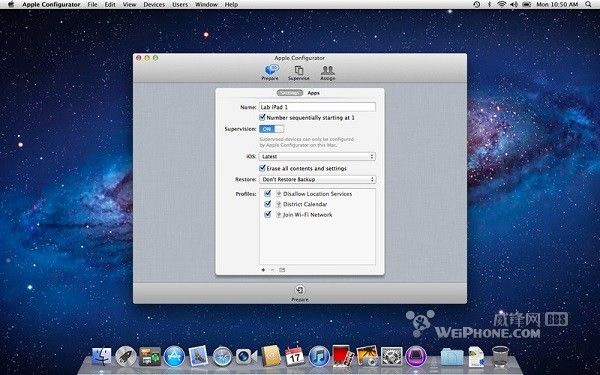
Task: Open the Trash in the Dock
Action: (500, 356)
